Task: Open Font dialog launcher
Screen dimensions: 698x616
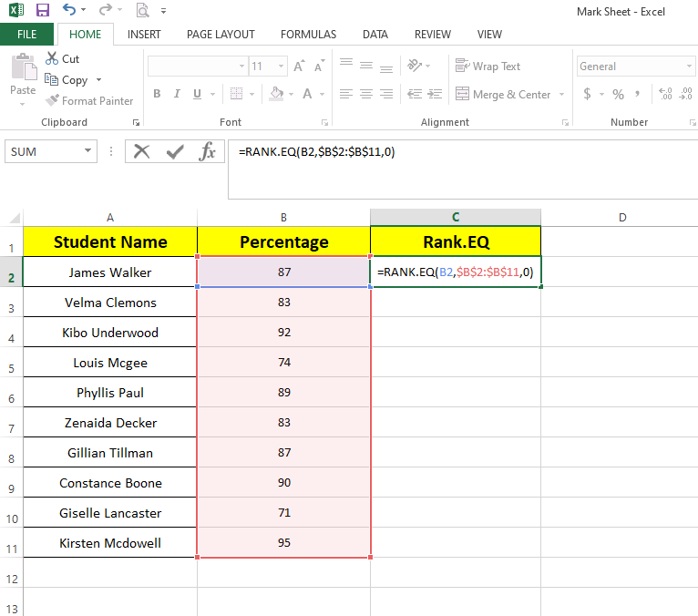Action: (325, 123)
